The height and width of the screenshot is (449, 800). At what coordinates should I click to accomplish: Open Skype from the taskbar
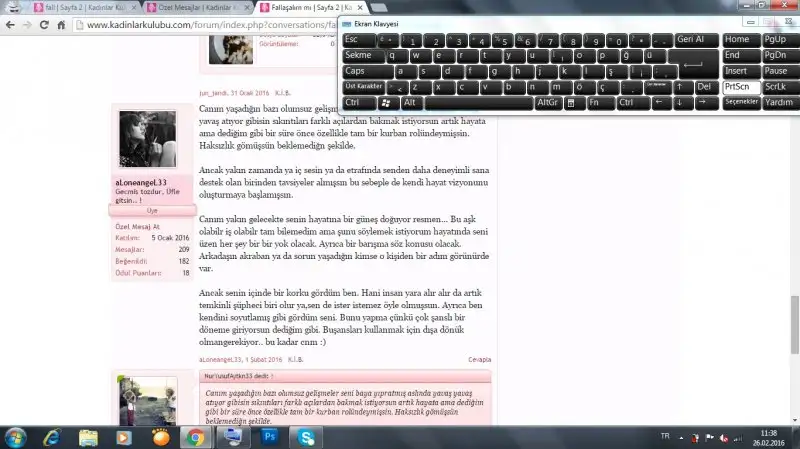306,436
